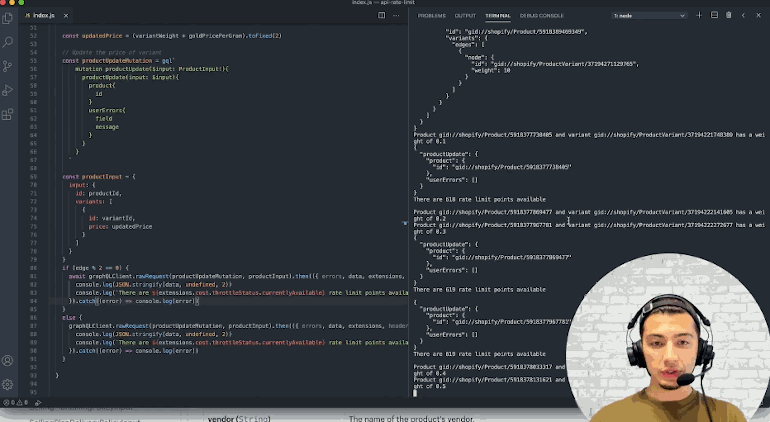Open the Accounts menu icon

point(7,361)
